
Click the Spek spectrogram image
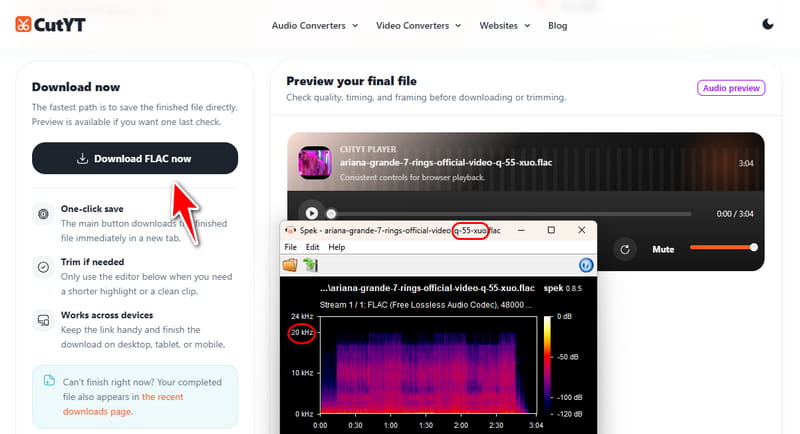428,365
